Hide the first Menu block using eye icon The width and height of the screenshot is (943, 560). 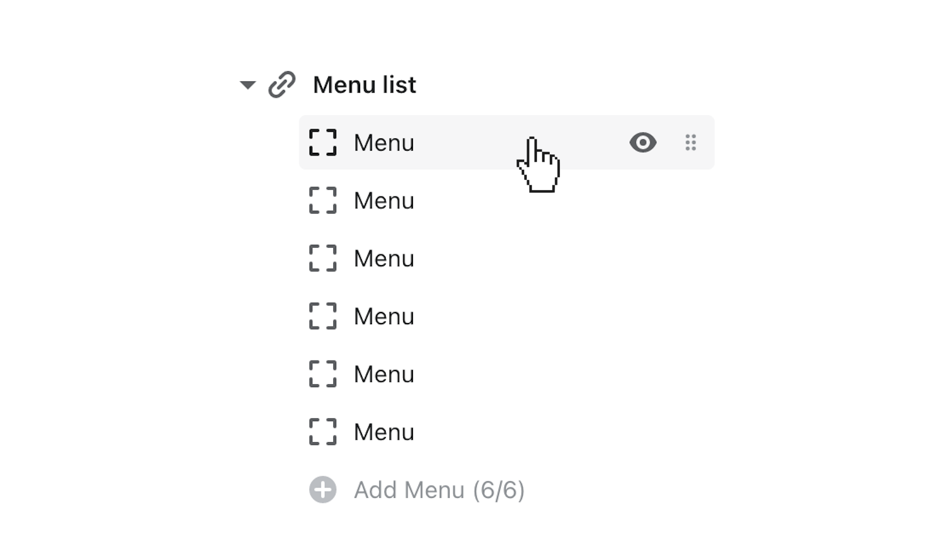pos(643,143)
